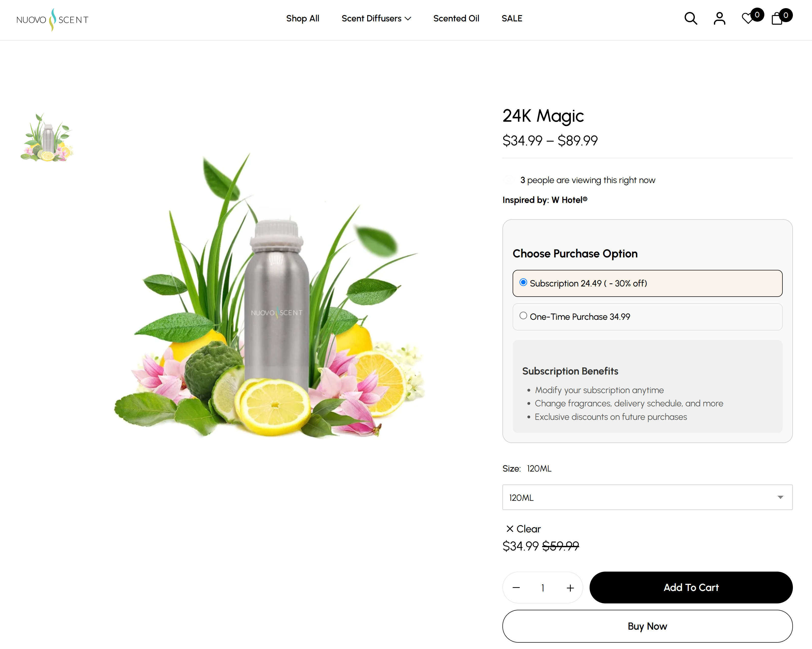Select the Subscription 24.49 radio option
Image resolution: width=812 pixels, height=649 pixels.
(523, 282)
